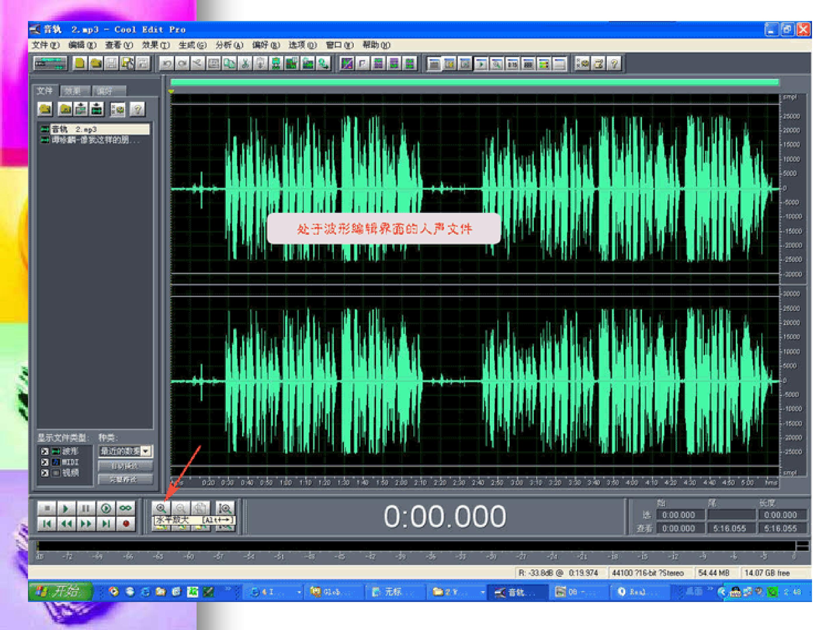Viewport: 840px width, 630px height.
Task: Click the loop play infinity button
Action: pos(125,508)
